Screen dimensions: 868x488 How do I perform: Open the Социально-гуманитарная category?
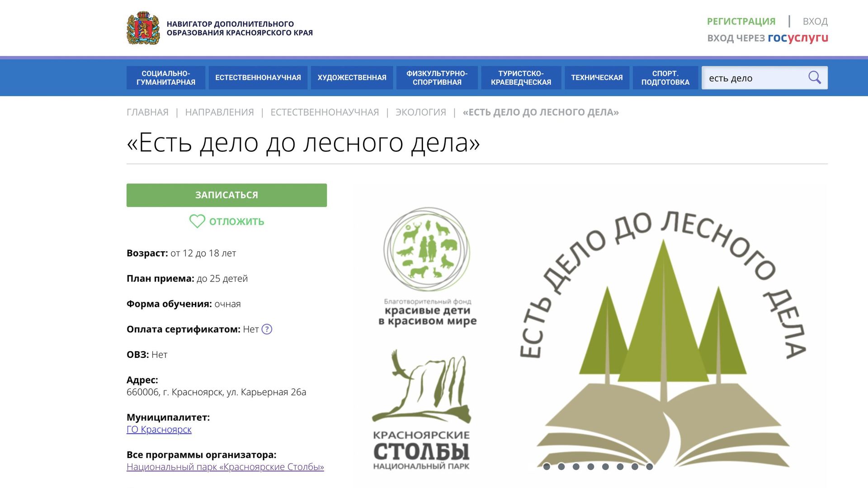coord(166,78)
